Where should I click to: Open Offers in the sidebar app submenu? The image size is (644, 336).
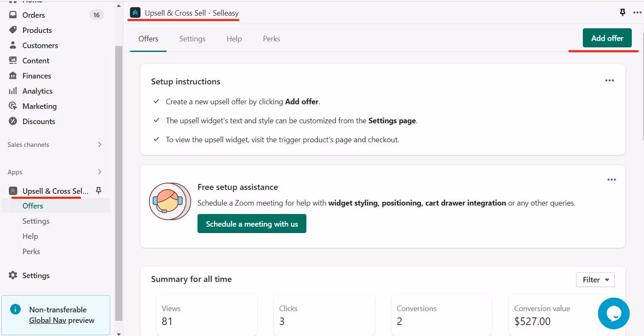(33, 206)
